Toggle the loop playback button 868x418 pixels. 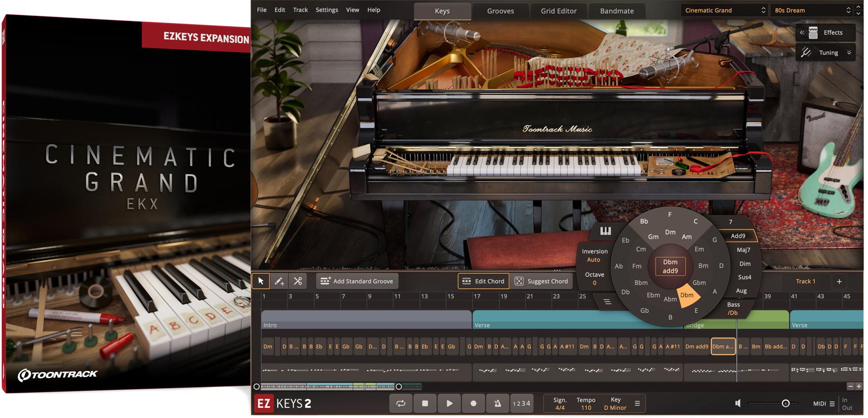(x=401, y=404)
